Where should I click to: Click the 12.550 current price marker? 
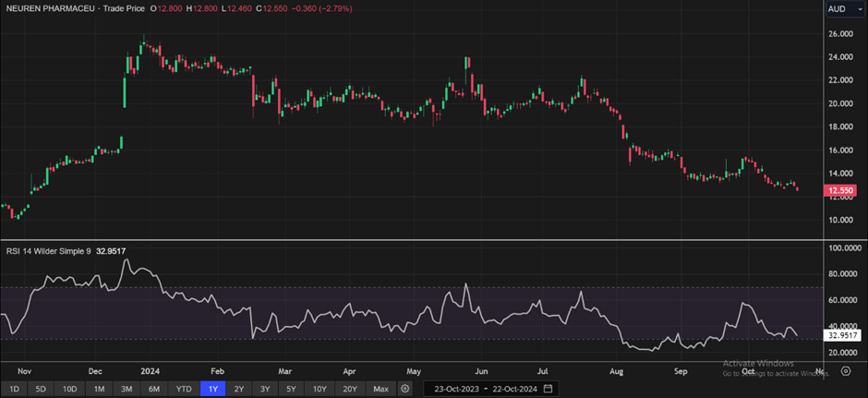(841, 191)
